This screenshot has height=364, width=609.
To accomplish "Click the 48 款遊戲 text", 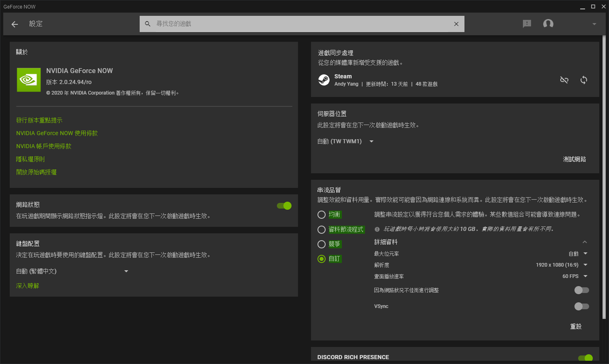I will (x=427, y=84).
